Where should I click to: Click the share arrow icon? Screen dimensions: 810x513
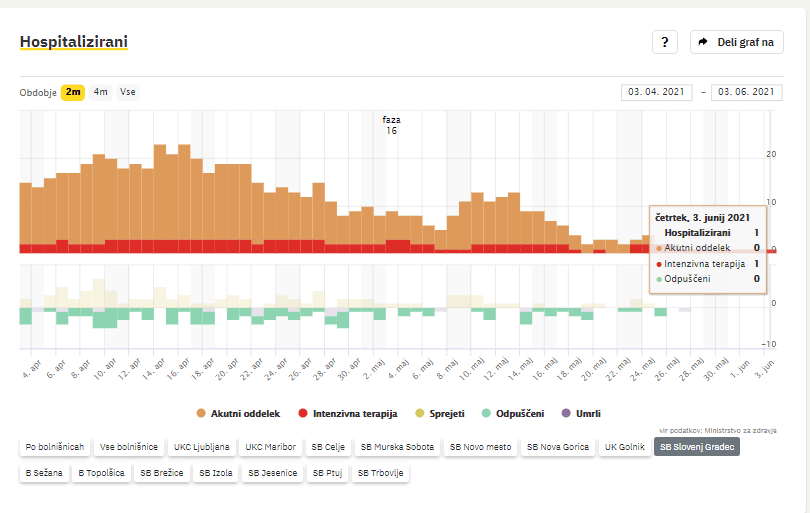click(x=703, y=42)
